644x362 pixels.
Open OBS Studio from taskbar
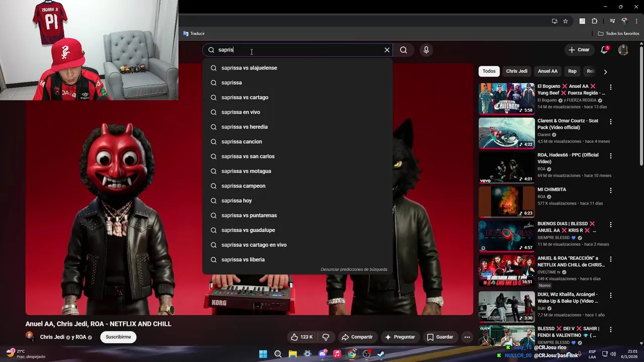coord(367,354)
